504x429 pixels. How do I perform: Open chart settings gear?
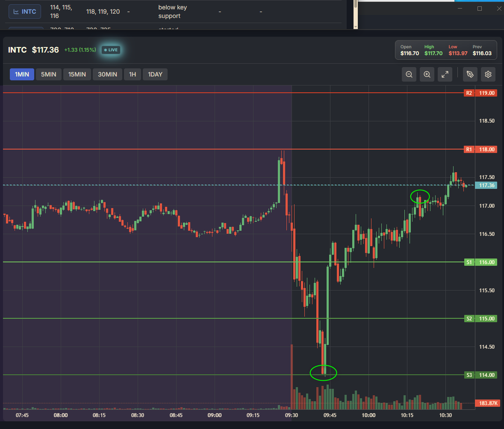pyautogui.click(x=488, y=74)
